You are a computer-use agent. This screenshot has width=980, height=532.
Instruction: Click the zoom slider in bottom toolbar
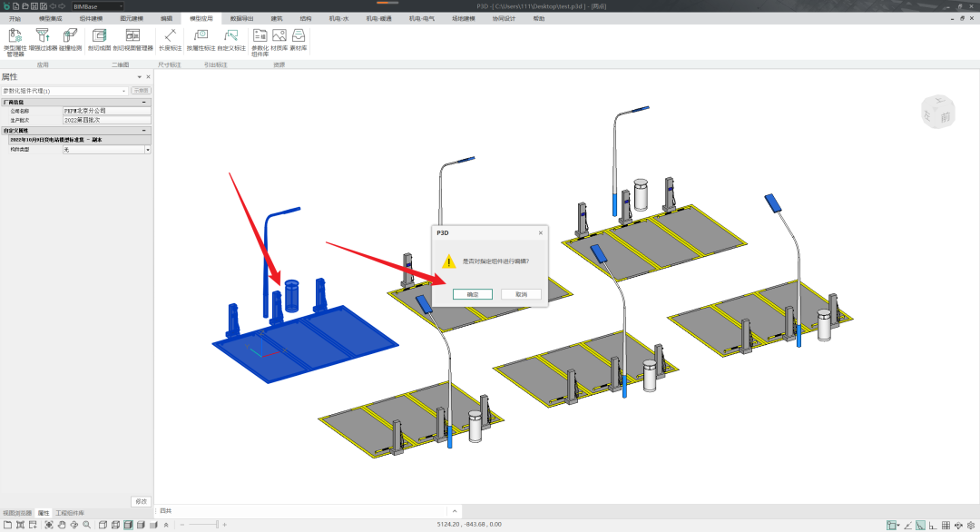click(216, 525)
